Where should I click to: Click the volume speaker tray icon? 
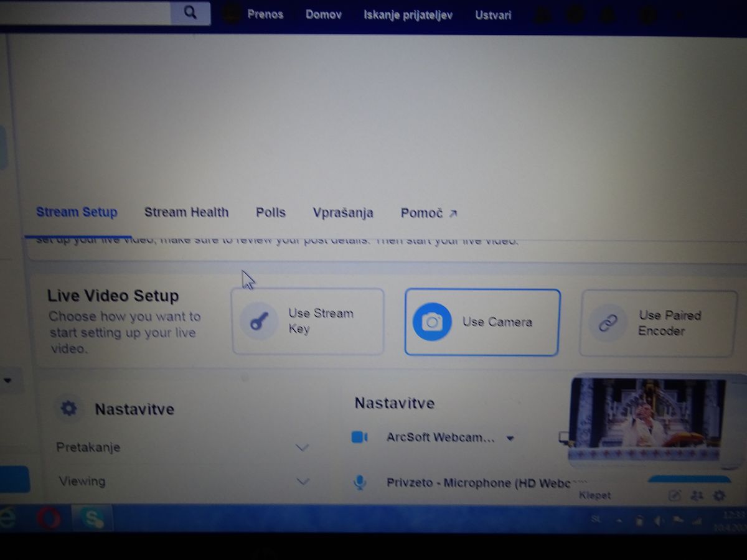(x=660, y=520)
